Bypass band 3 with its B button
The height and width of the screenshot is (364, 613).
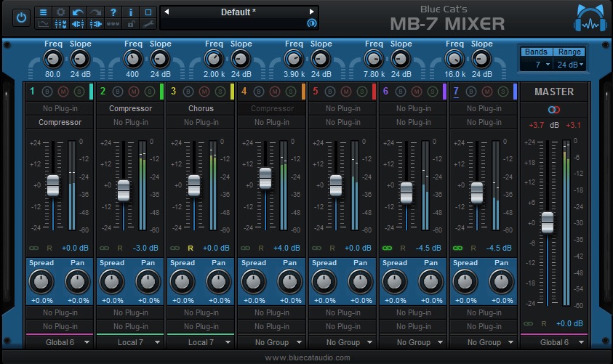[x=188, y=92]
